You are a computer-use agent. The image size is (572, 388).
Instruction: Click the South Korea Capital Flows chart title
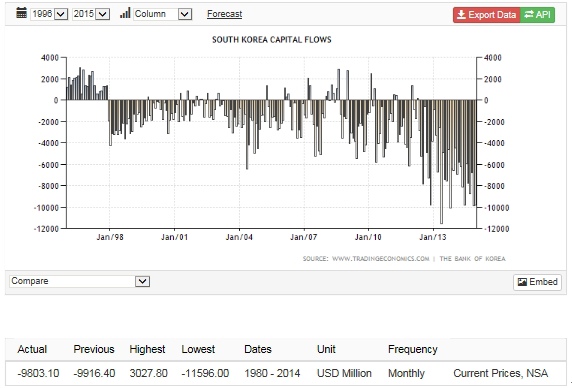(x=272, y=40)
